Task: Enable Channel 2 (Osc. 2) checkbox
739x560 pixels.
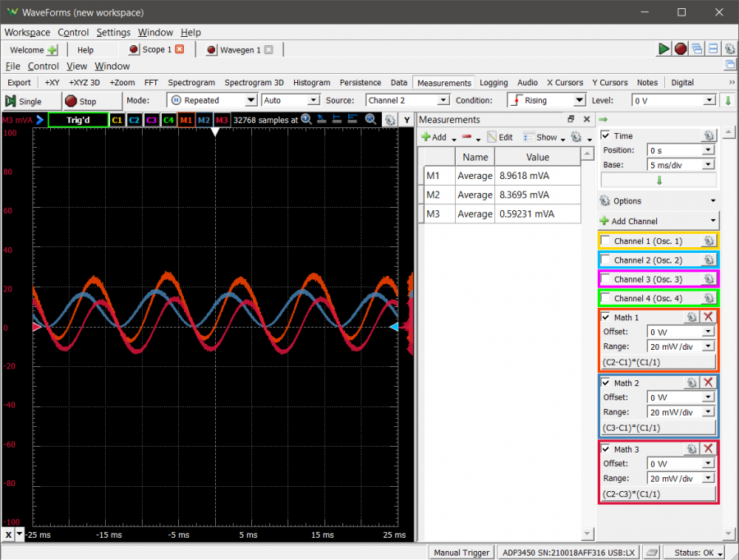Action: point(606,259)
